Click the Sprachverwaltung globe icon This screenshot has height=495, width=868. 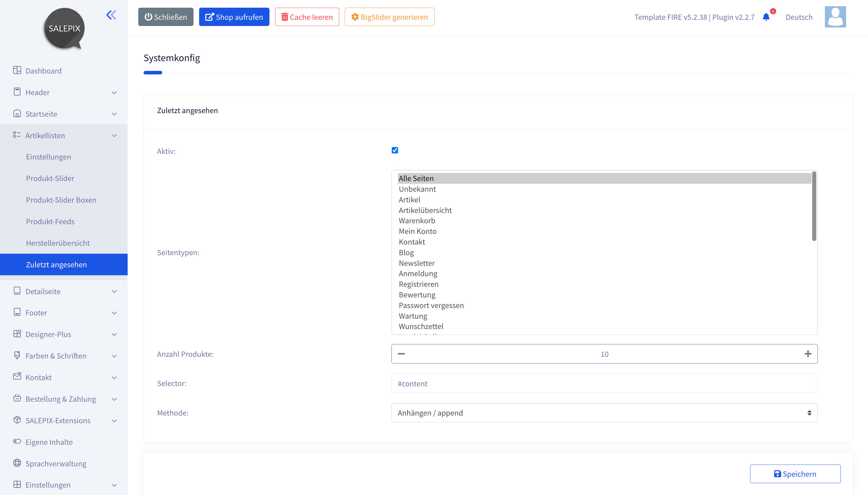click(17, 463)
